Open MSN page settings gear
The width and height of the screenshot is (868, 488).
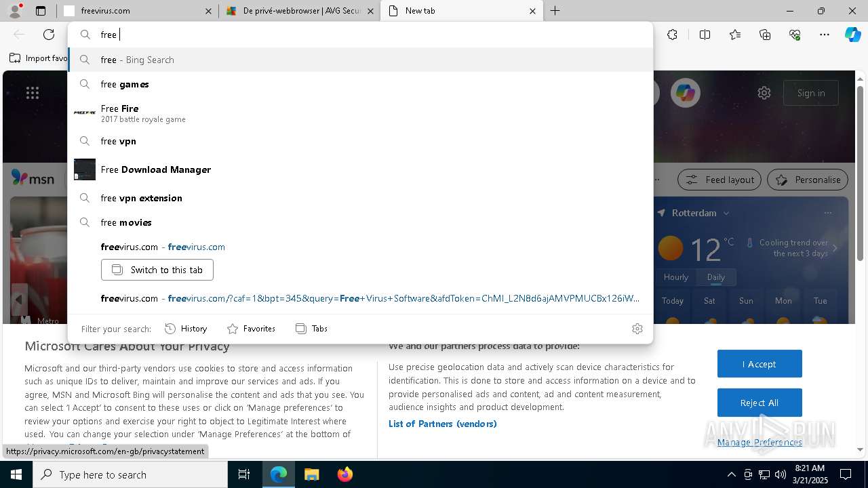(764, 93)
